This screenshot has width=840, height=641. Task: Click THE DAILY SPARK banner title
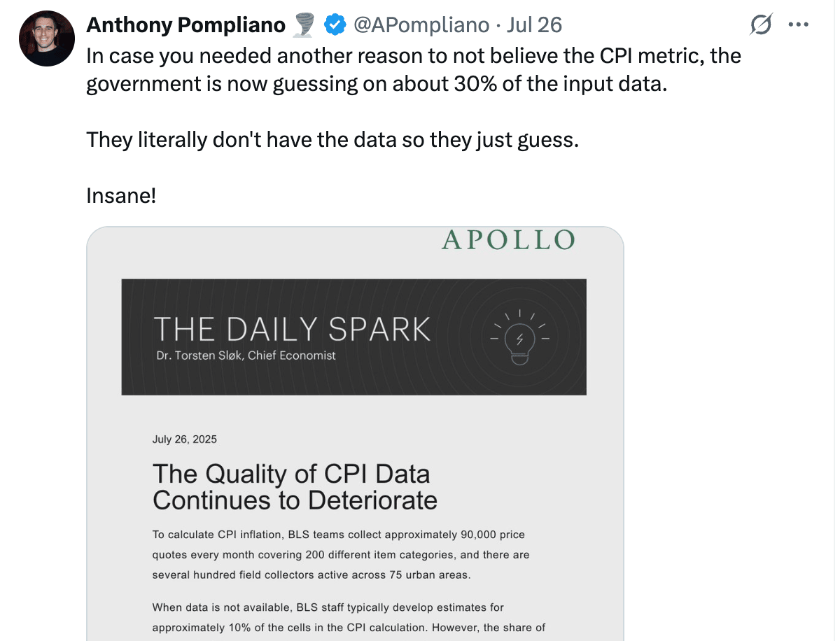(292, 329)
